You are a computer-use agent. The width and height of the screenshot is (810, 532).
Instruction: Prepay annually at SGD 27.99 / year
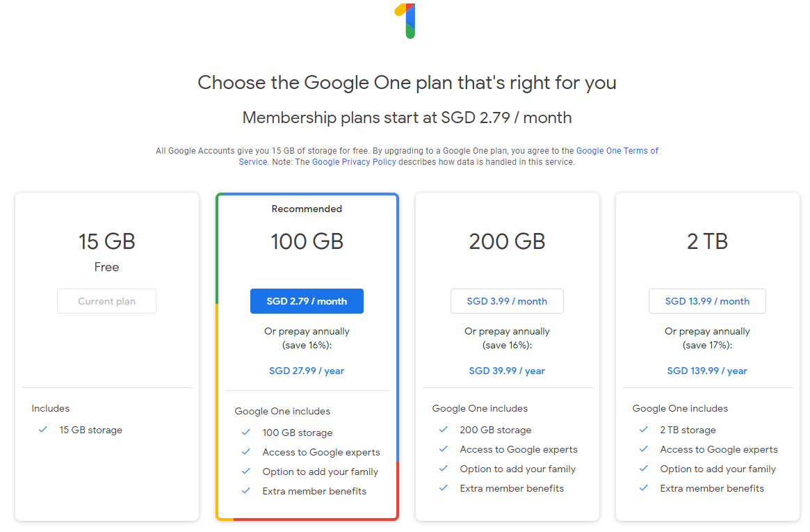click(307, 371)
